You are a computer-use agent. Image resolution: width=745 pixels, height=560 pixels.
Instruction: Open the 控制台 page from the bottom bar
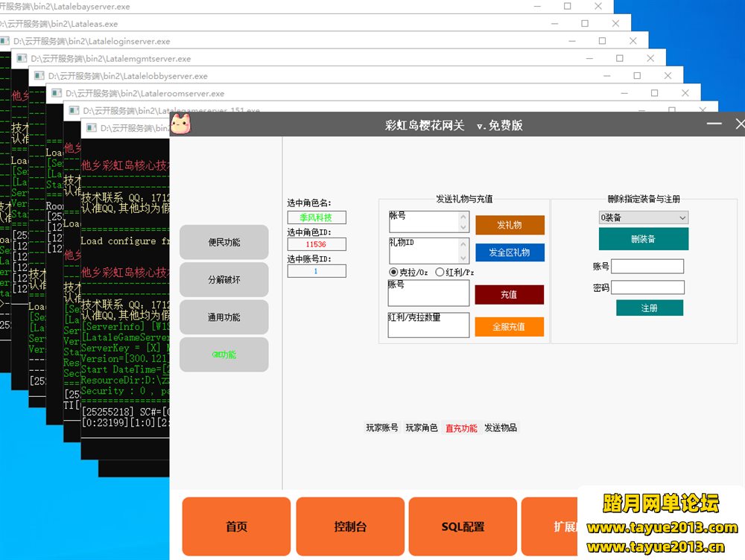[350, 526]
